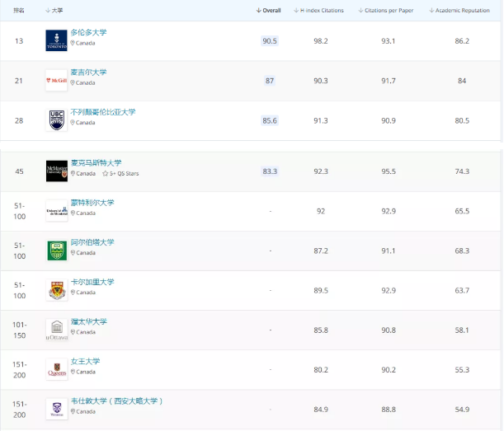Click the Western University logo
Screen dimensions: 504x431
(x=57, y=409)
